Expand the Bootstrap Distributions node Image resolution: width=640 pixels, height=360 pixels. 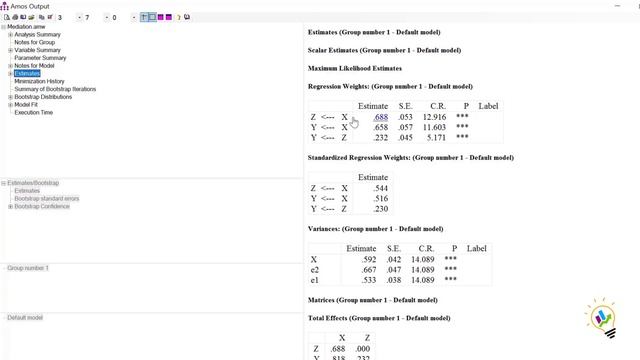[x=11, y=97]
